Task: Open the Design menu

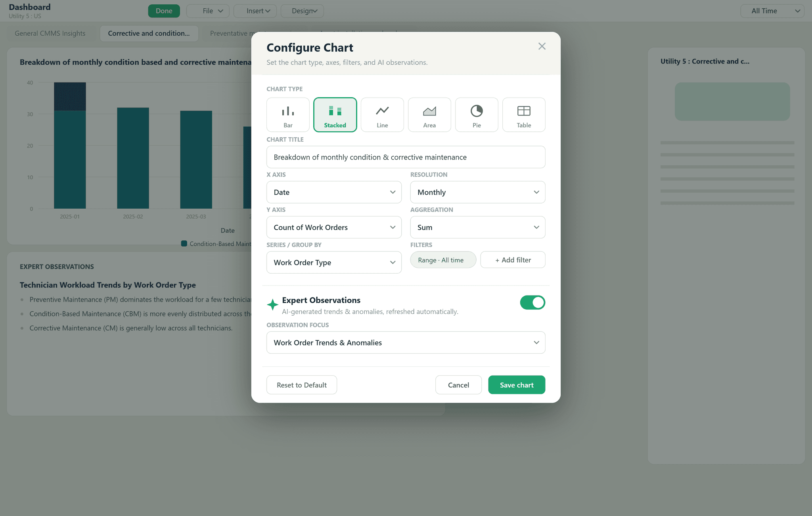Action: tap(302, 11)
